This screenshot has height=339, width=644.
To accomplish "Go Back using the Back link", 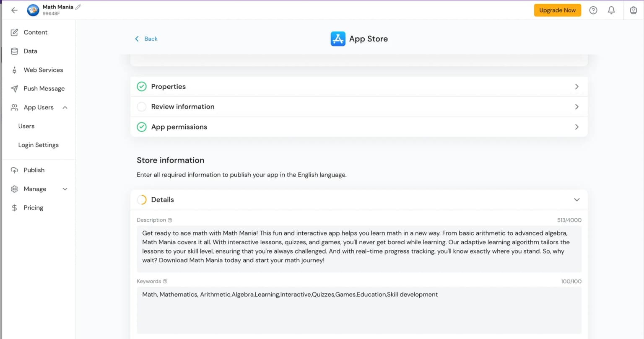I will 146,39.
